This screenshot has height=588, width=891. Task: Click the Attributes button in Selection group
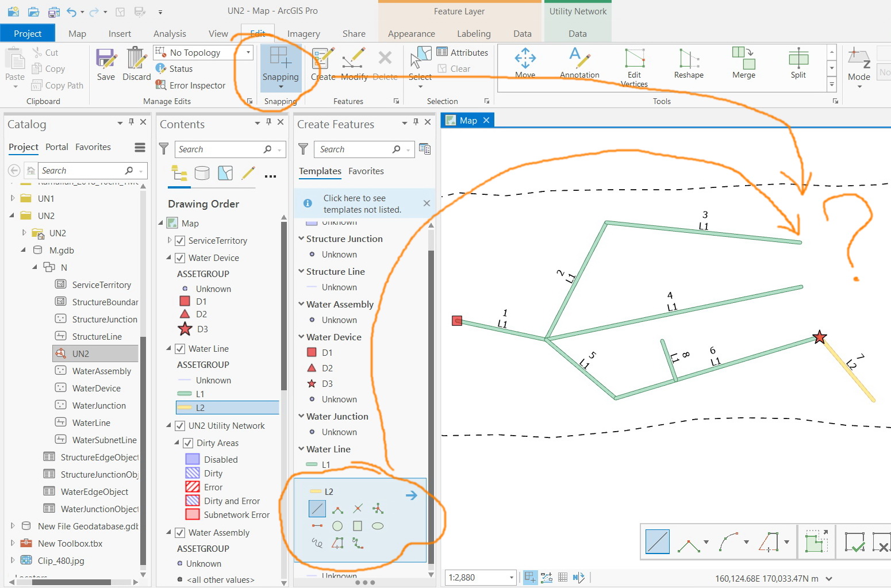pyautogui.click(x=463, y=52)
